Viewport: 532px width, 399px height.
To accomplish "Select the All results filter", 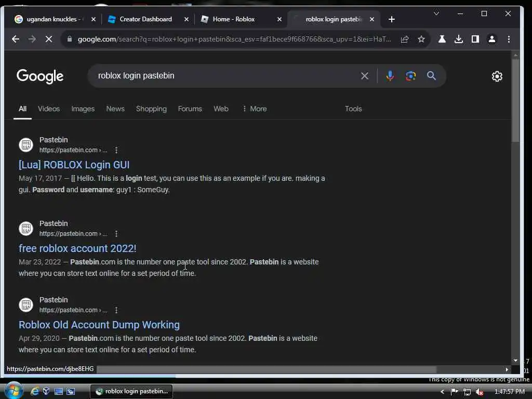I will point(22,109).
